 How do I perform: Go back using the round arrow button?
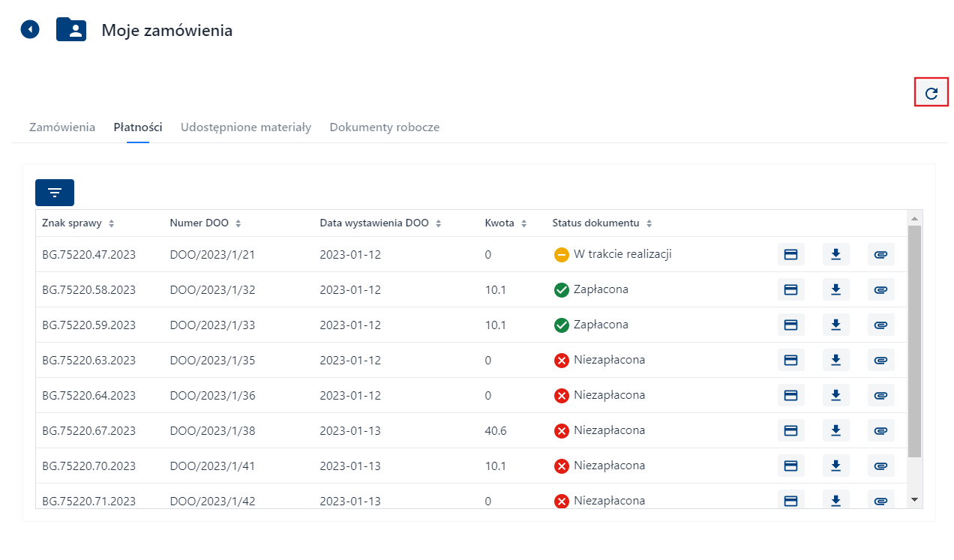pos(30,29)
